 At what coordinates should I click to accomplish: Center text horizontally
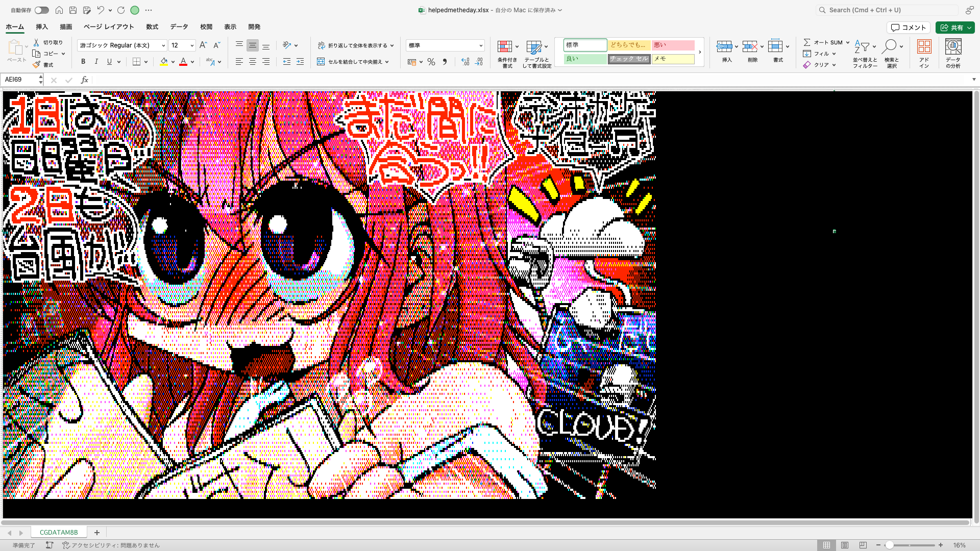point(252,62)
